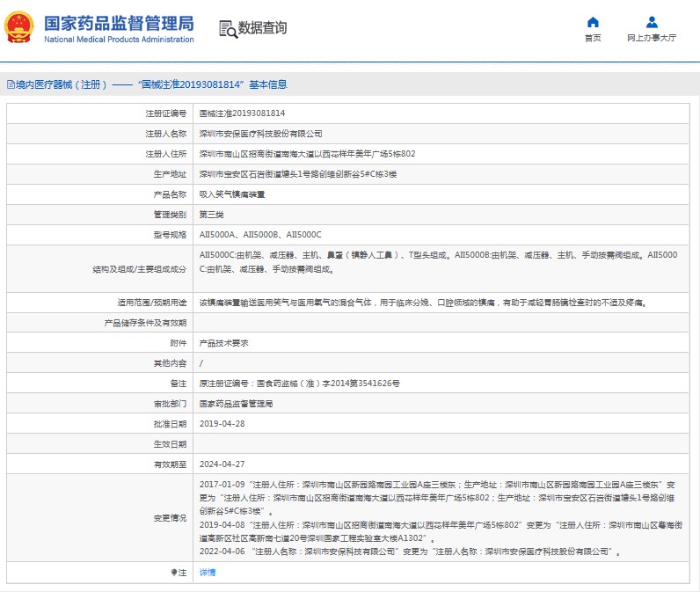Click the 生效日期 label

point(170,443)
